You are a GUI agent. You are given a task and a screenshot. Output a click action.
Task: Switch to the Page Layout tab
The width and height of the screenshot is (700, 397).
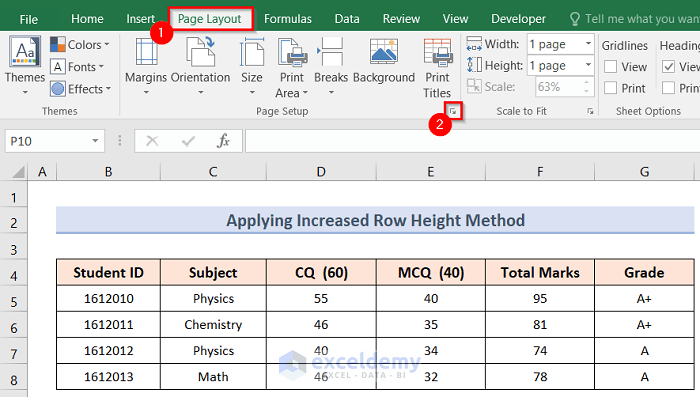[209, 19]
